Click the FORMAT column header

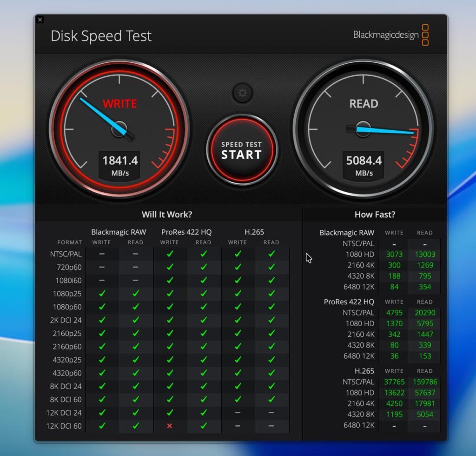click(x=70, y=242)
